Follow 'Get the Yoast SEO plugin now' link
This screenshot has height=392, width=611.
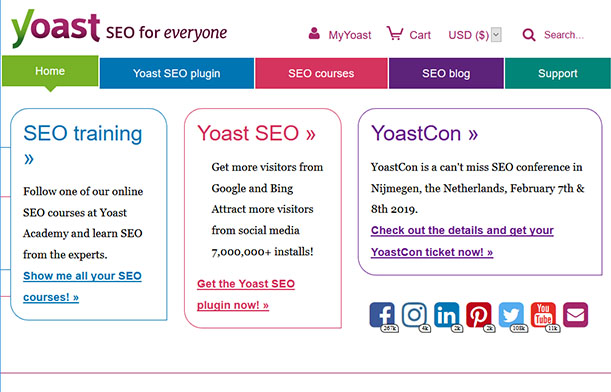[x=246, y=294]
